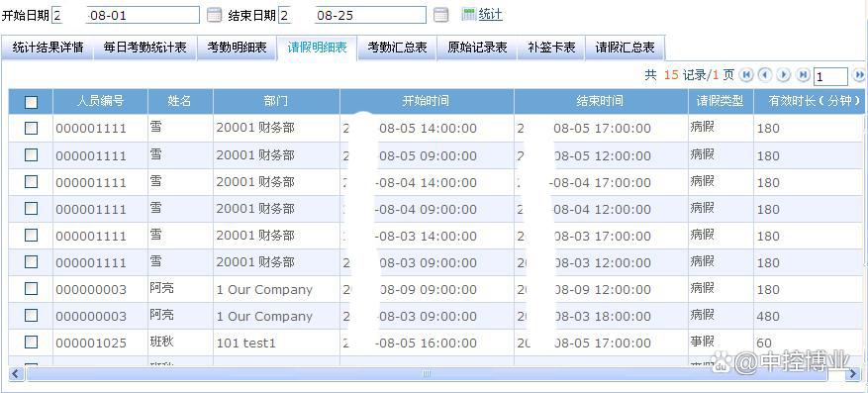Click the 统计 link
Screen dimensions: 868x393
pyautogui.click(x=491, y=15)
